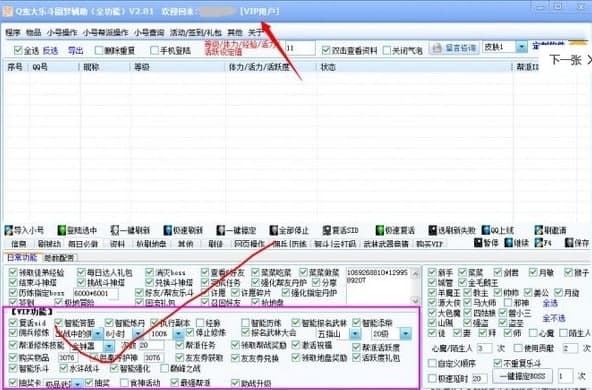Click the 购买VIP button
592x390 pixels.
click(429, 244)
